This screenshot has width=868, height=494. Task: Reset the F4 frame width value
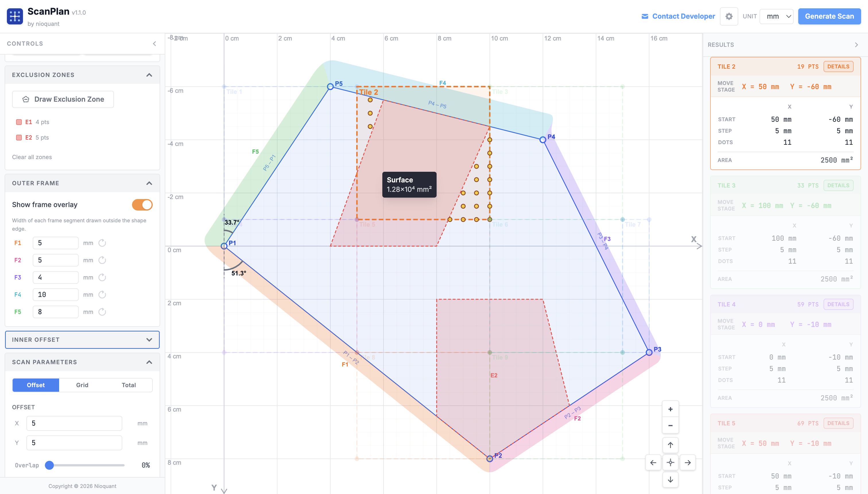coord(102,294)
